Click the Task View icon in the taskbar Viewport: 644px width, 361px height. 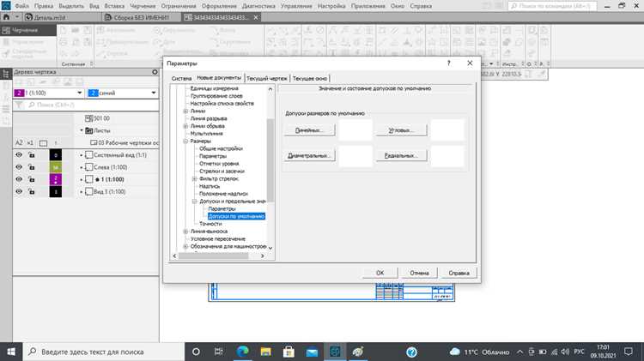[219, 352]
